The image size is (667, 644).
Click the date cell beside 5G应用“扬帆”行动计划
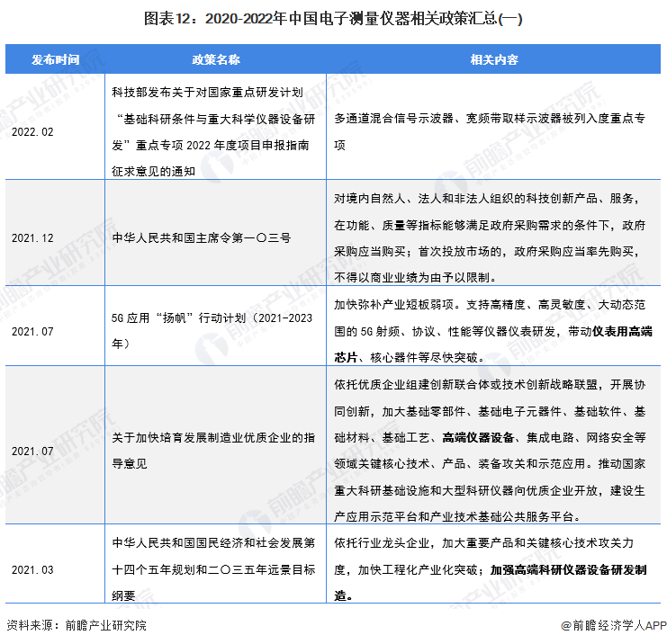32,331
